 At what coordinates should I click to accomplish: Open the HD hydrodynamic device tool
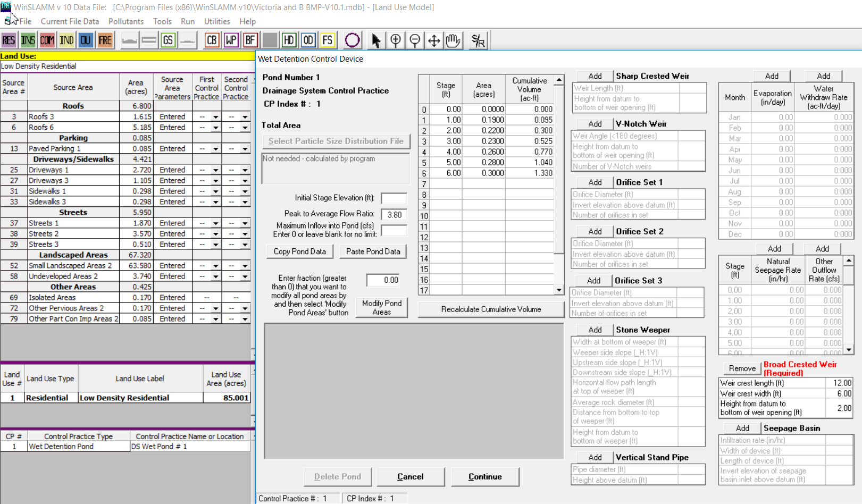(x=289, y=40)
